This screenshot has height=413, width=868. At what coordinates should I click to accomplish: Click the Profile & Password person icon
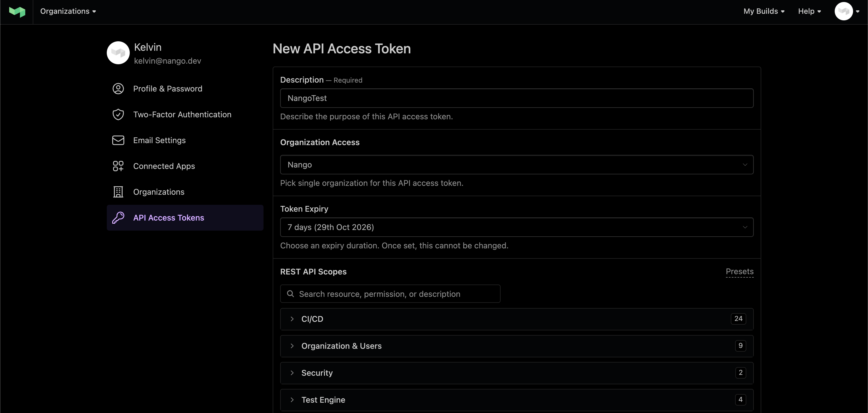118,89
